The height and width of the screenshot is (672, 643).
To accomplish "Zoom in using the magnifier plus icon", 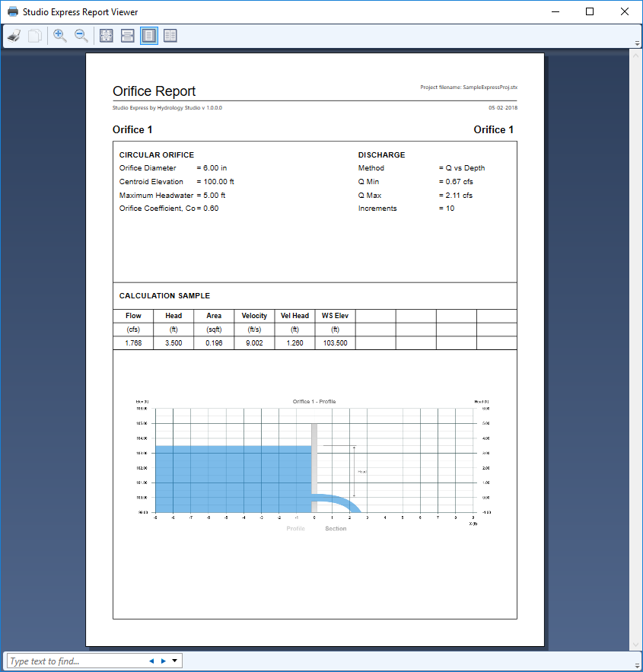I will (60, 36).
